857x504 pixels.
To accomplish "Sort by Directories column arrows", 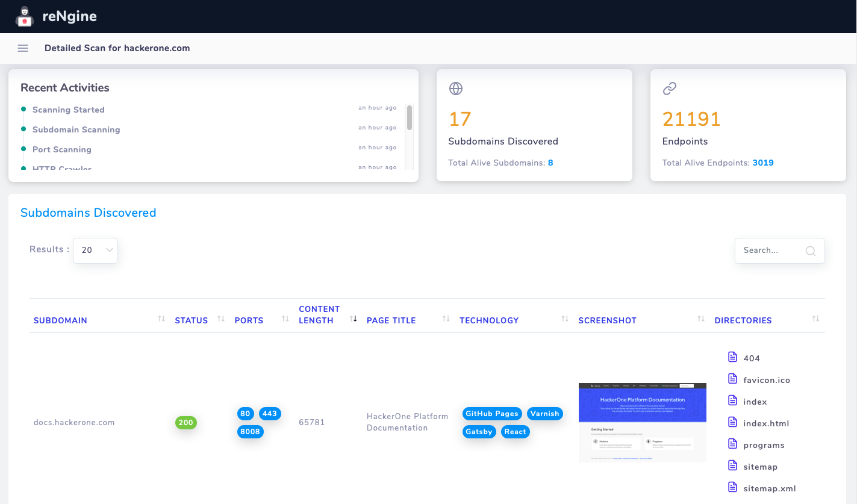I will point(815,319).
